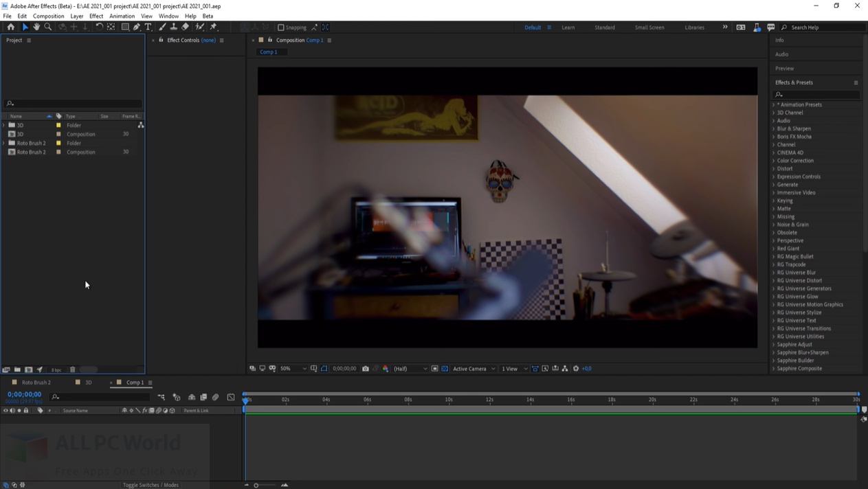Viewport: 868px width, 489px height.
Task: Delete selected project item with trash icon
Action: point(72,369)
